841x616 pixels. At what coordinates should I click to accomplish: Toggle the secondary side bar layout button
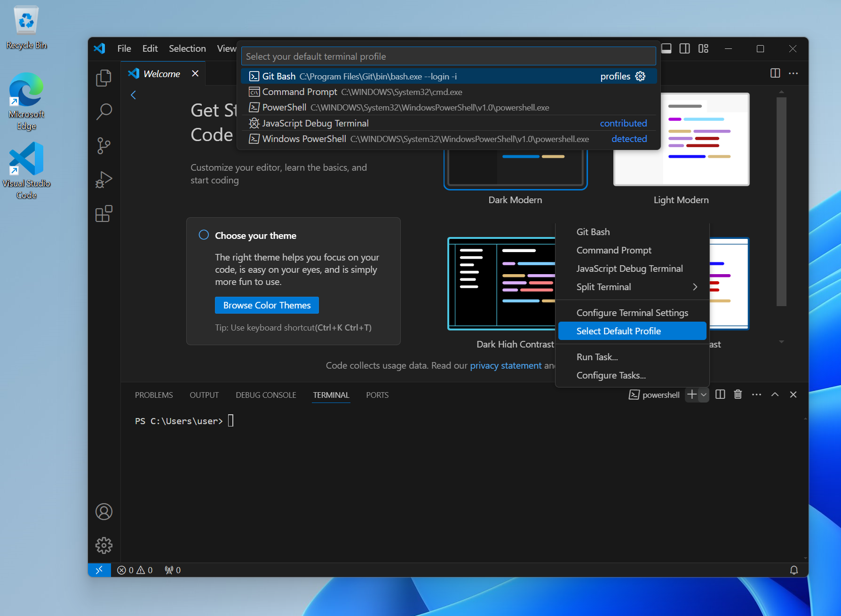[684, 48]
